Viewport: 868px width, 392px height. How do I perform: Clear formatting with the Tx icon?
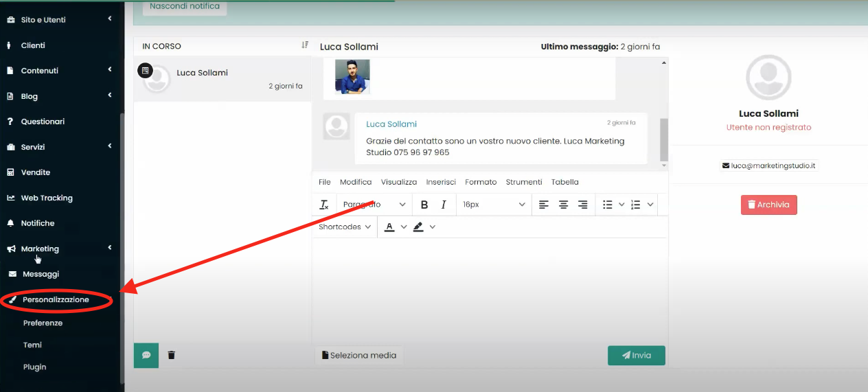(x=324, y=205)
